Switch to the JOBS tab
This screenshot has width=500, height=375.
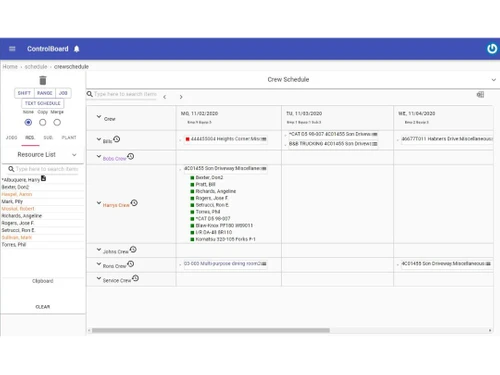[12, 137]
